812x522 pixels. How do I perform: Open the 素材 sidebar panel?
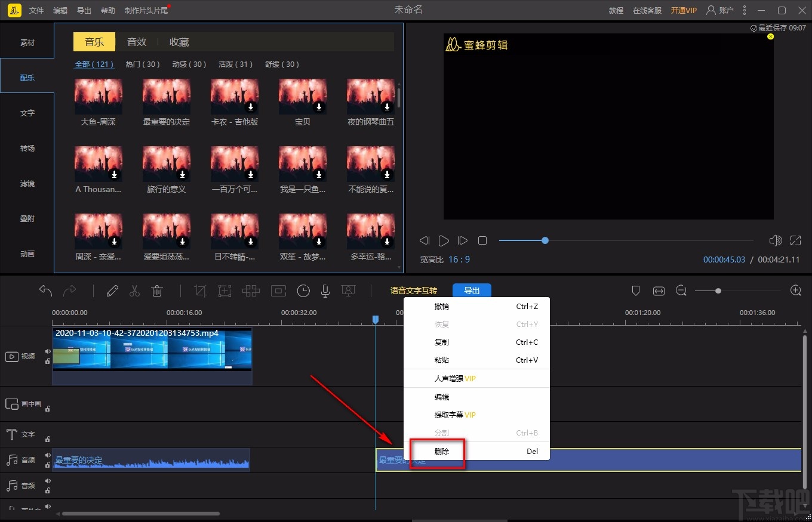(27, 43)
